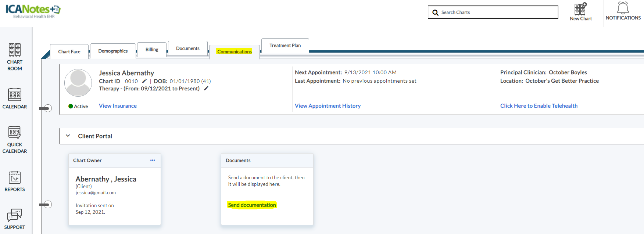The image size is (644, 234).
Task: Collapse the Client Portal section
Action: point(68,136)
